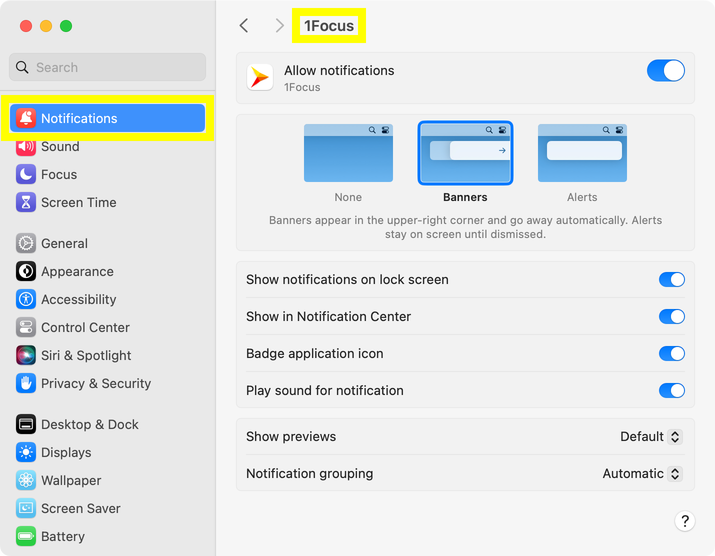Click the red close window button
The width and height of the screenshot is (715, 556).
(26, 26)
